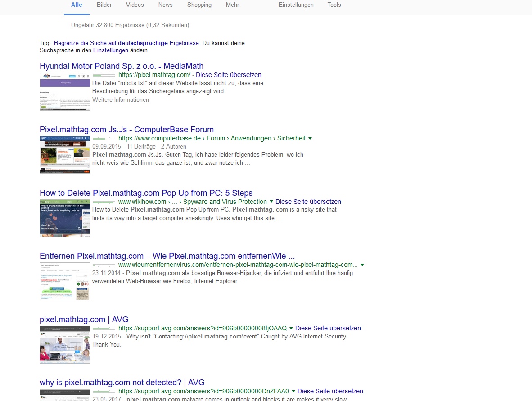Click the wieumentfernenvirus.com green URL
This screenshot has width=532, height=401.
[x=238, y=265]
